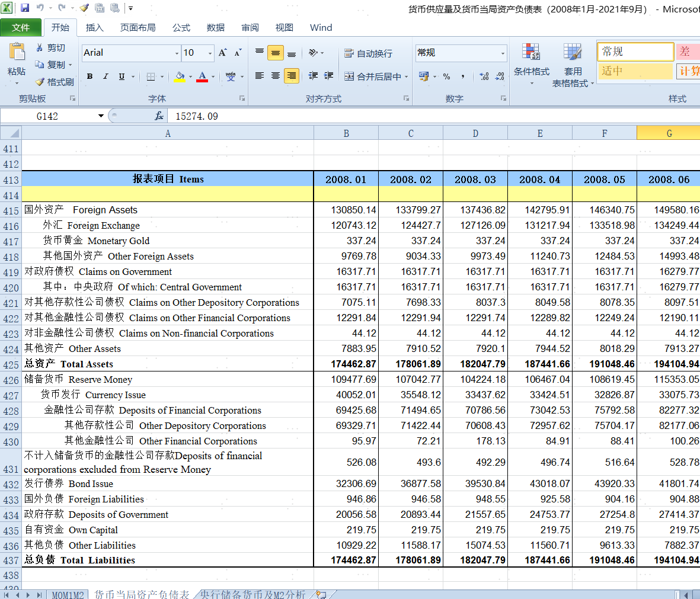
Task: Open Conditional Formatting (条件格式)
Action: [x=531, y=61]
